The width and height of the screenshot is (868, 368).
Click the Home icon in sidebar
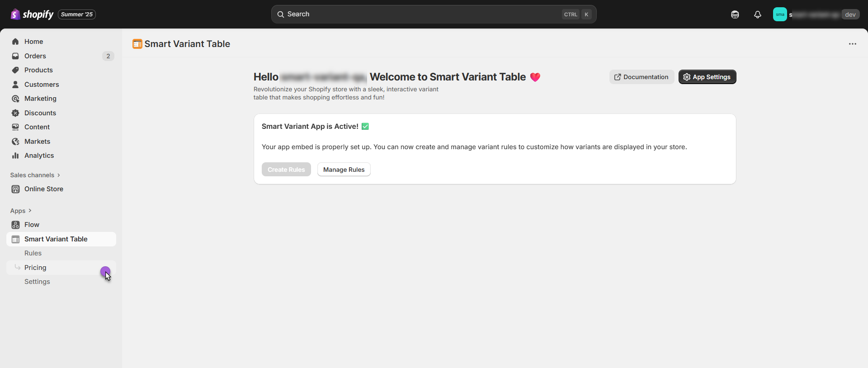click(15, 42)
